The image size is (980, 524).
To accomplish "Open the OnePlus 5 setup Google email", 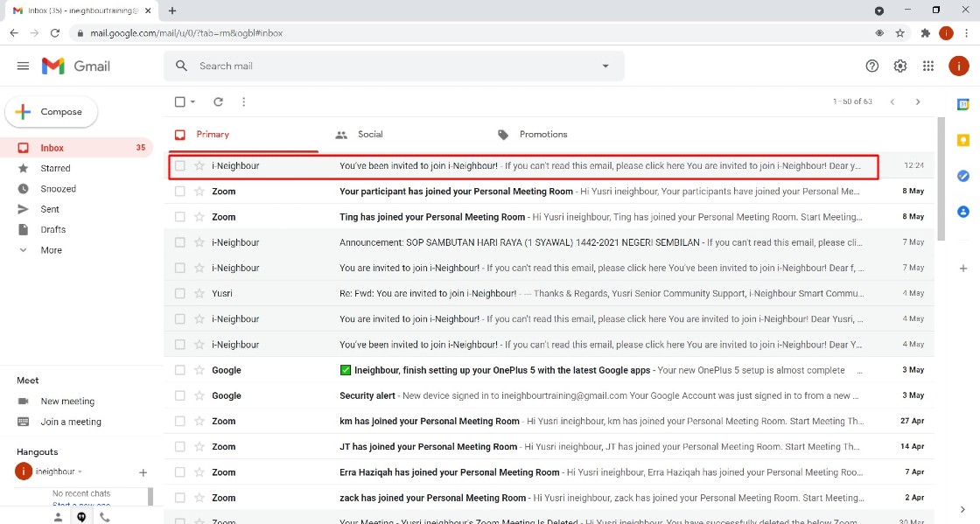I will (x=549, y=370).
